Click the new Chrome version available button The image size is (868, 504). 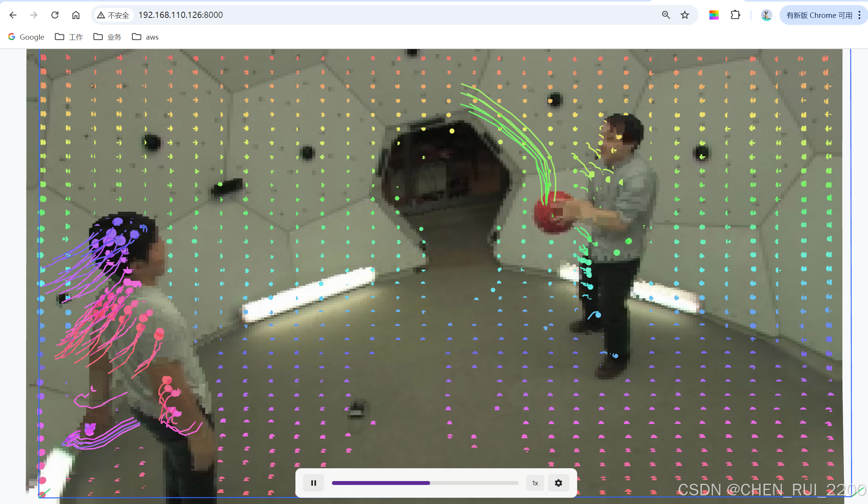(x=819, y=15)
